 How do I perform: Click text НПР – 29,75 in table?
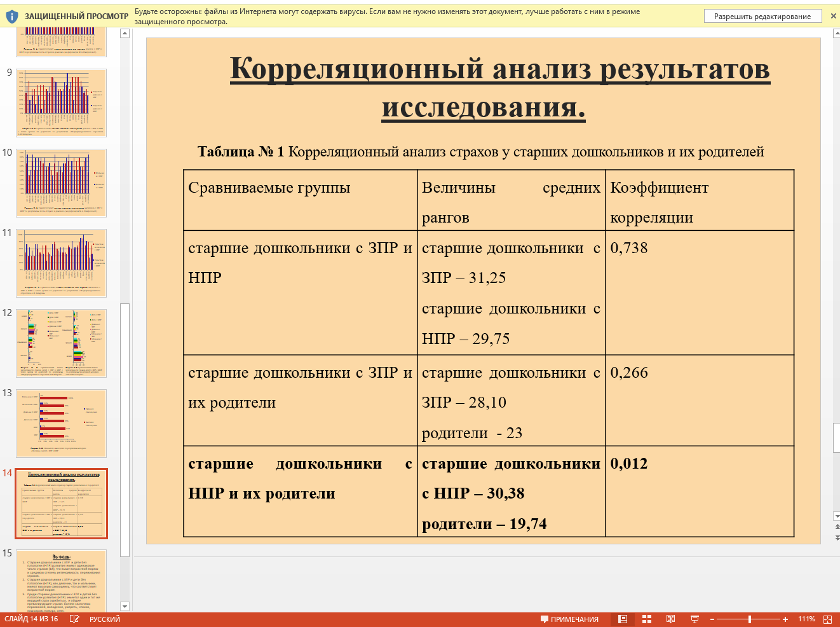tap(466, 339)
